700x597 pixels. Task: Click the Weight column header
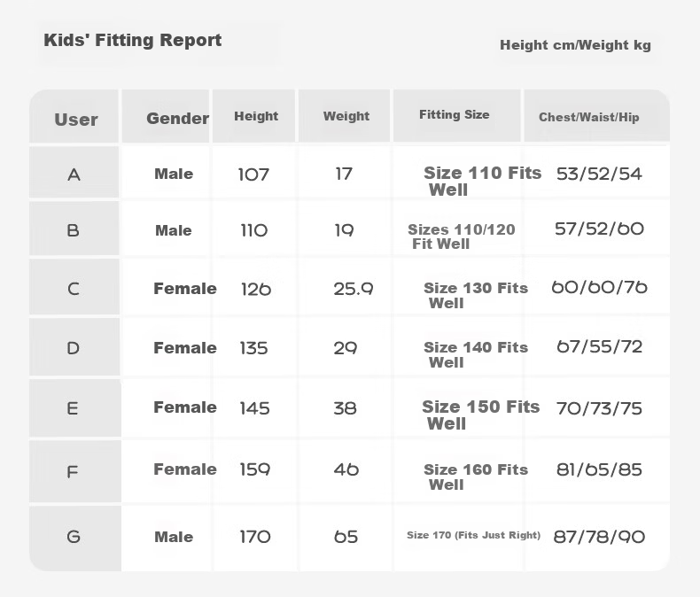click(x=346, y=116)
